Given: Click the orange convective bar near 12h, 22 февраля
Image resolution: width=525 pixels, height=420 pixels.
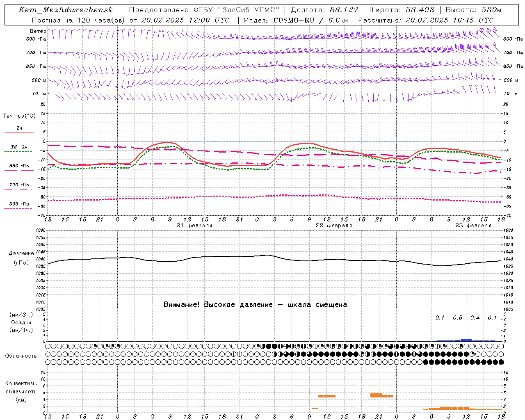Looking at the screenshot, I should (327, 396).
